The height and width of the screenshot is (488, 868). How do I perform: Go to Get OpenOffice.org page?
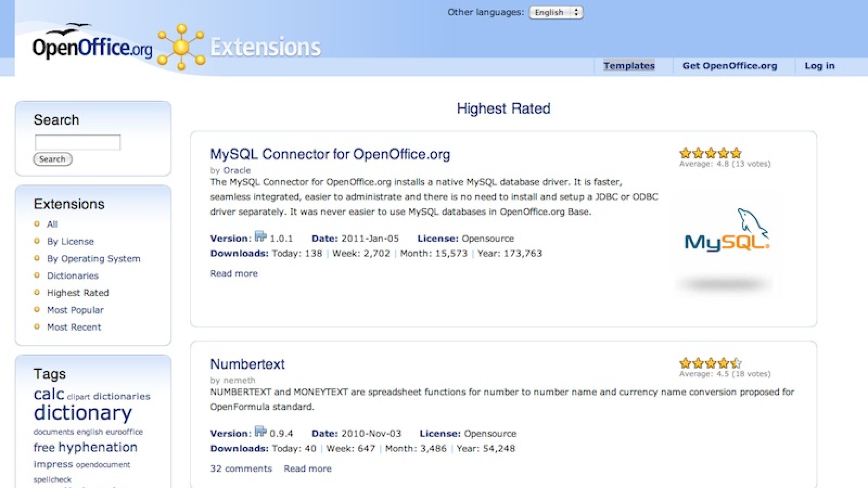729,66
